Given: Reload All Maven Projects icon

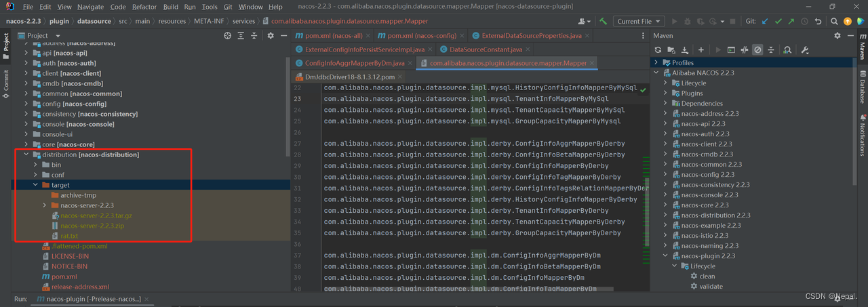Looking at the screenshot, I should 658,49.
